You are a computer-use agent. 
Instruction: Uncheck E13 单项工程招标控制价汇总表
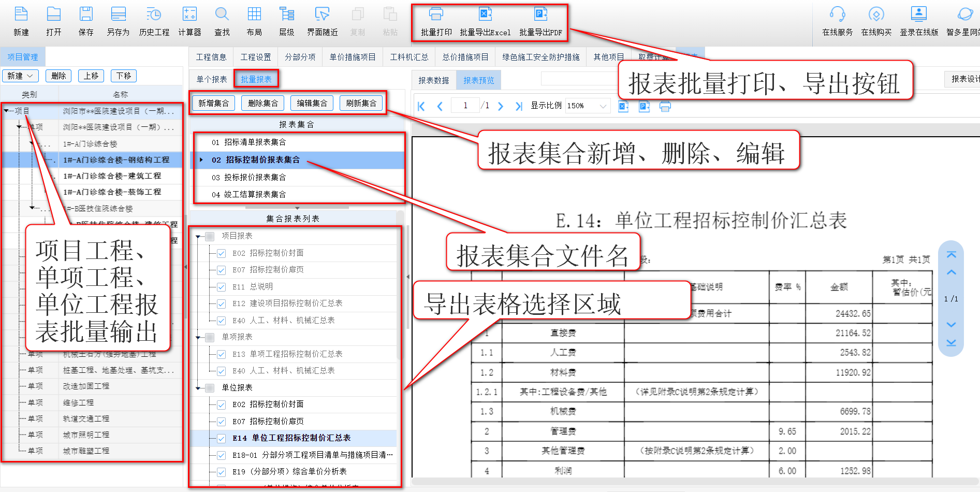tap(222, 354)
